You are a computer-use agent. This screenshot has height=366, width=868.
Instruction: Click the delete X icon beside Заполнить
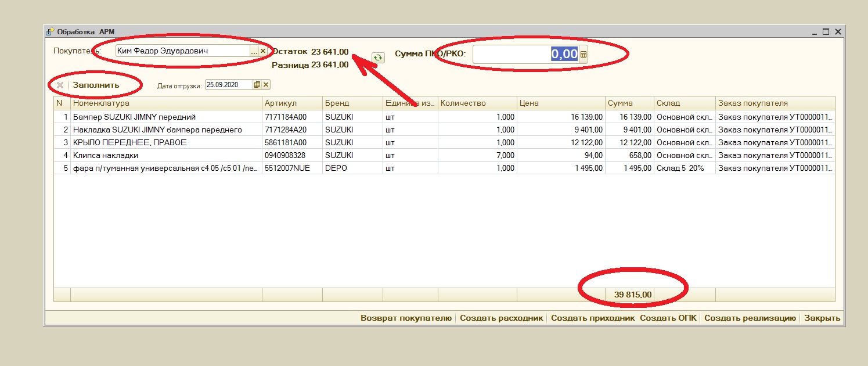coord(59,85)
